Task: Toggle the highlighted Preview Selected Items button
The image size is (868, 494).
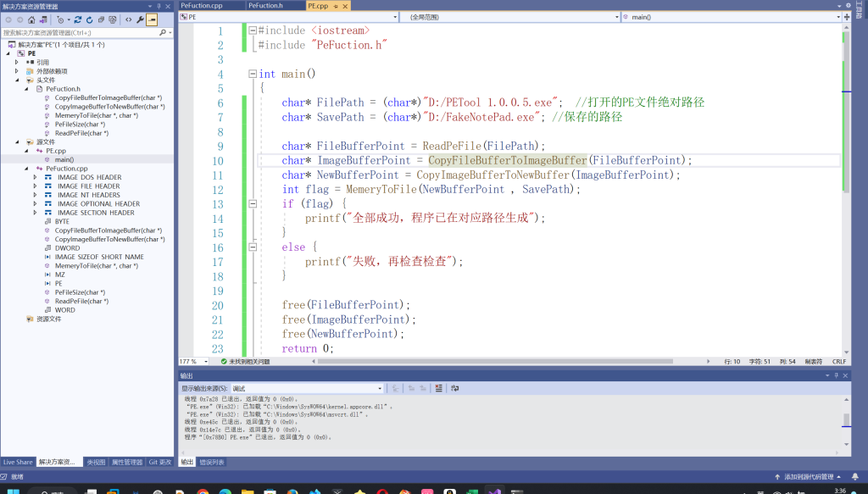Action: coord(152,19)
